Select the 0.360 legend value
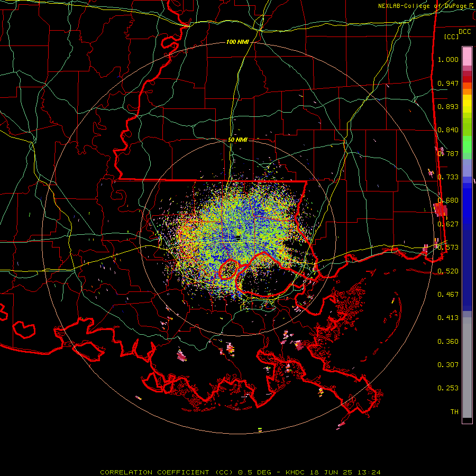The height and width of the screenshot is (476, 476). (448, 342)
